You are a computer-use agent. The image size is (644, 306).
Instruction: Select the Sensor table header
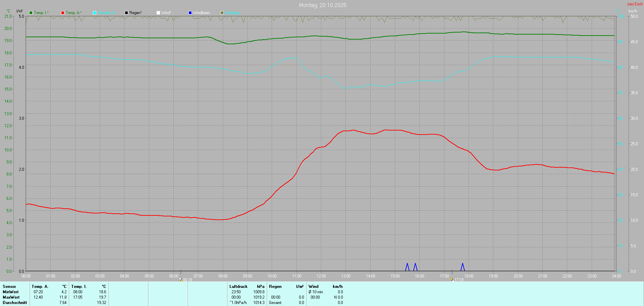[9, 287]
